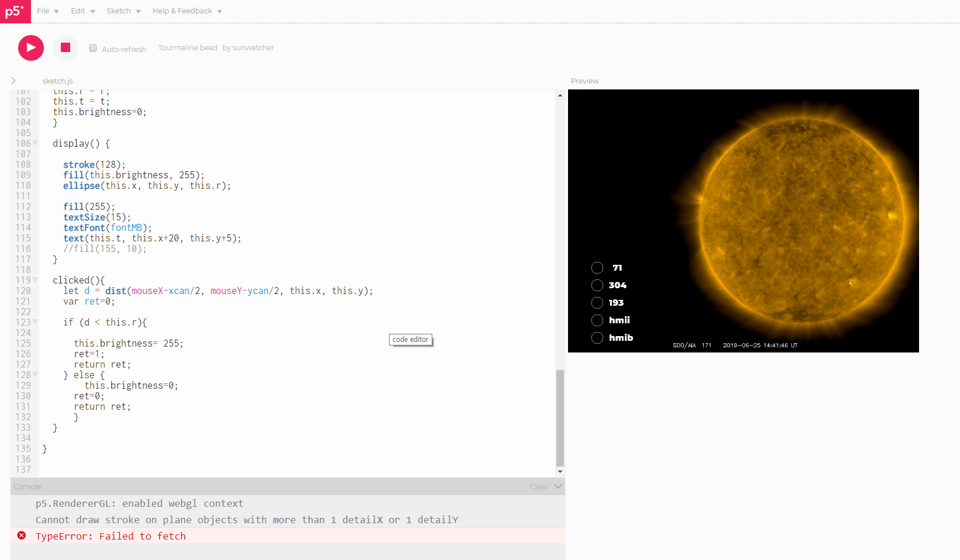Stop the running sketch
The height and width of the screenshot is (560, 960).
click(66, 48)
